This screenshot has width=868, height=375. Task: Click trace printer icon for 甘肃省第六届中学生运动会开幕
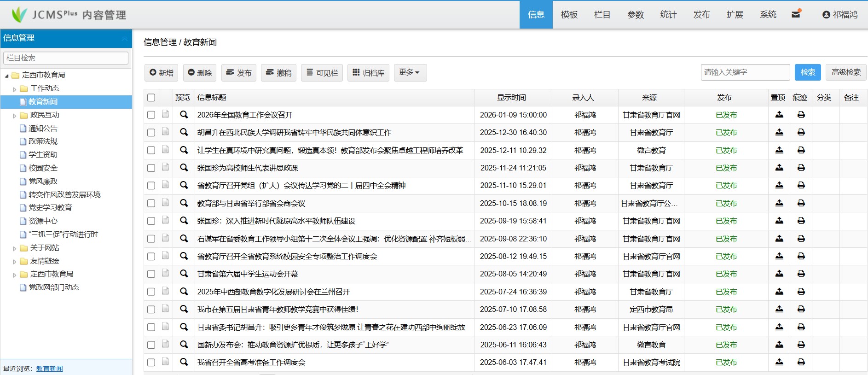point(801,274)
